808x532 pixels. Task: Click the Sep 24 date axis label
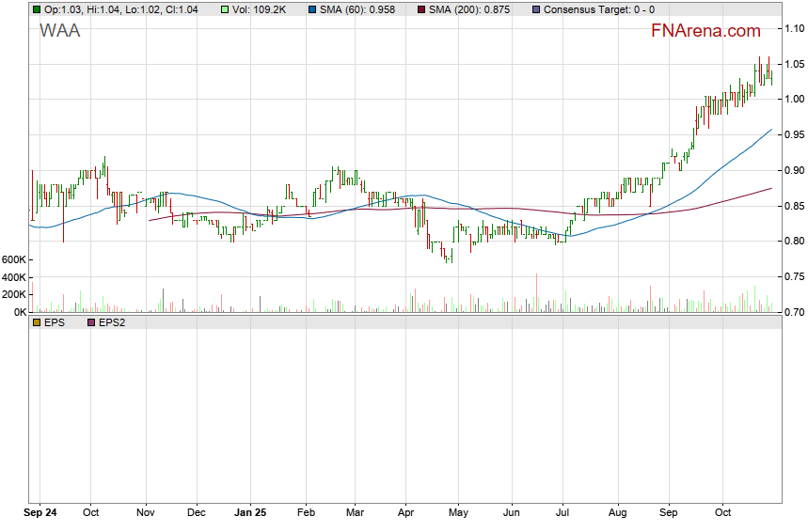tap(40, 514)
